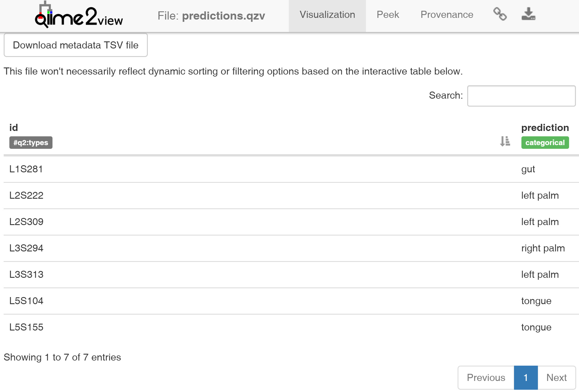Click the #q2:types badge
579x392 pixels.
click(31, 143)
